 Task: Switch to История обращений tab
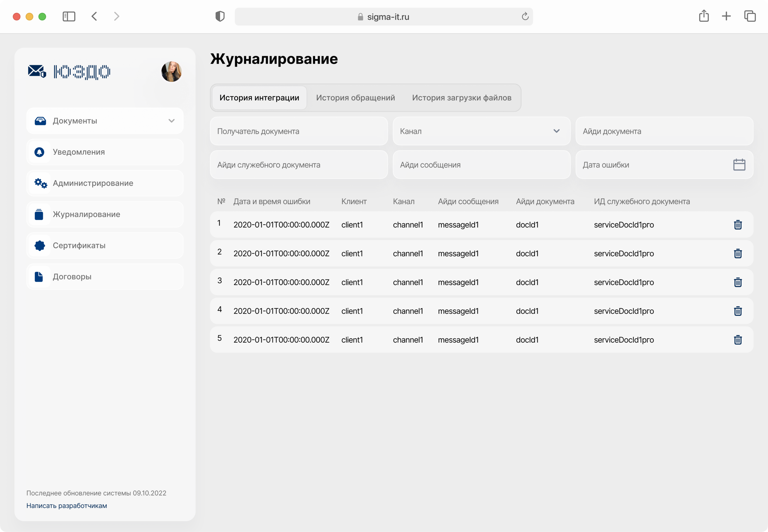click(x=355, y=98)
